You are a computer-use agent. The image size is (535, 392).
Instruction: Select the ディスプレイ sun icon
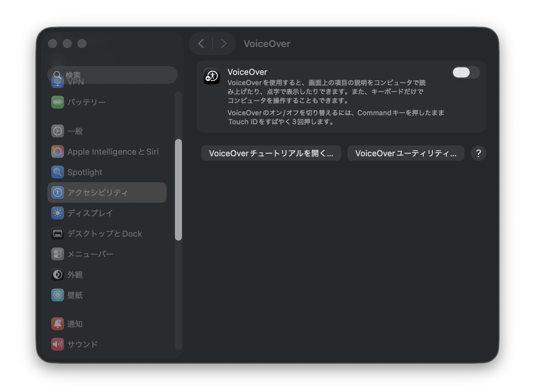[x=58, y=213]
